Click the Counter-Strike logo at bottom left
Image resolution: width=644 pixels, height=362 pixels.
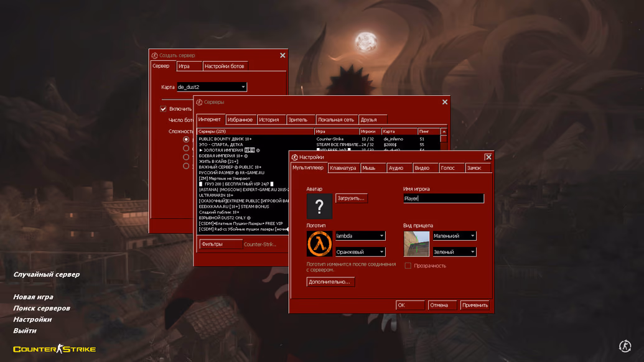(x=55, y=349)
